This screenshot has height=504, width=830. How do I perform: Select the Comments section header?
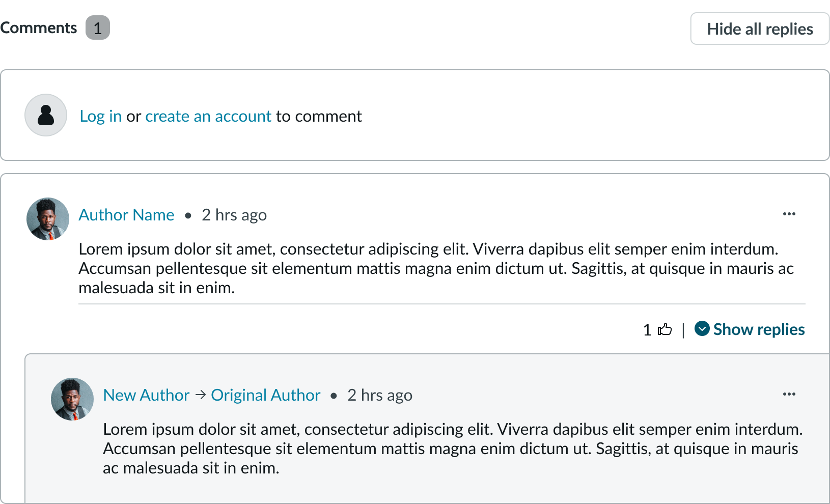tap(38, 28)
